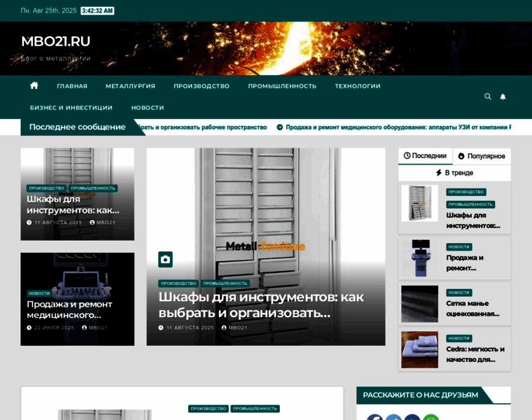
Task: Click the 3:42:32 AM clock badge
Action: [97, 11]
